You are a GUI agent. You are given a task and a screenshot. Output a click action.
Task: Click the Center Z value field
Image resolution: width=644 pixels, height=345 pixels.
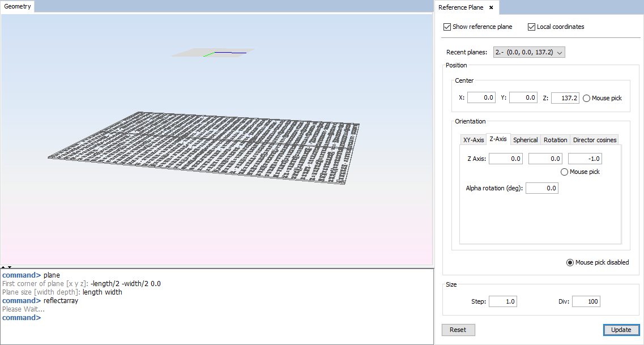click(565, 98)
